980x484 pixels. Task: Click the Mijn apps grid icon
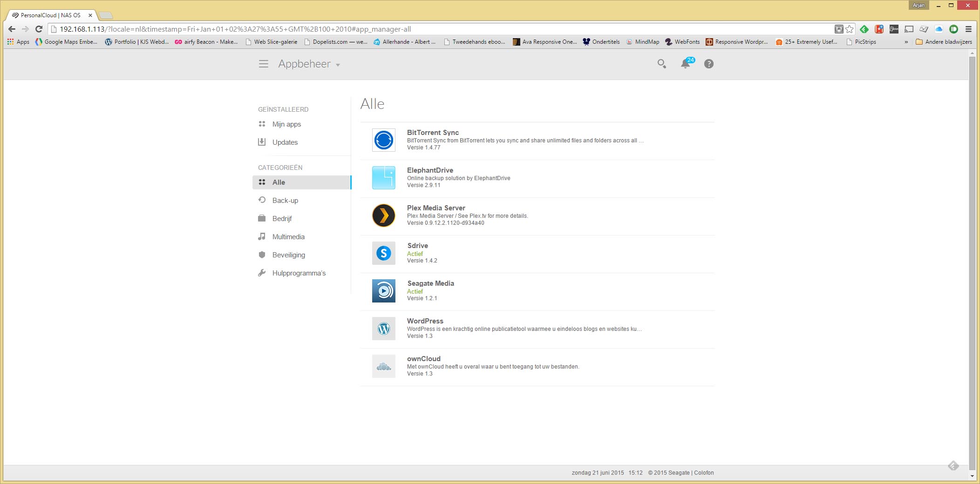[262, 124]
